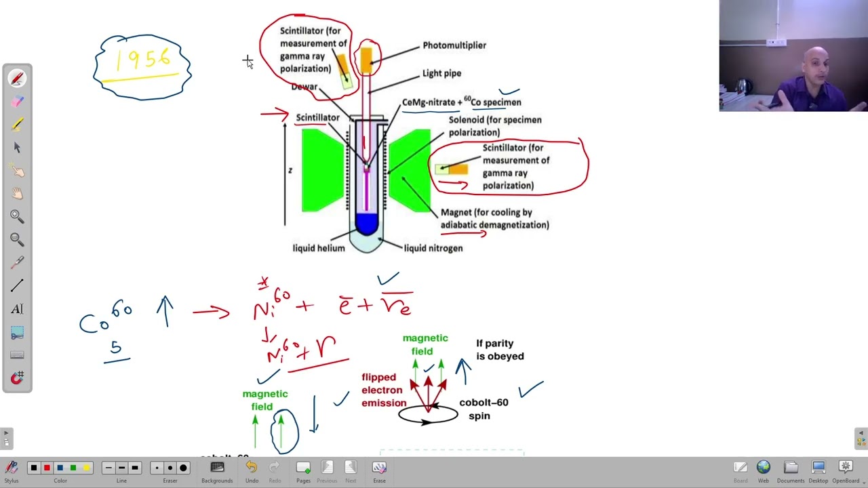
Task: Undo the last stroke
Action: click(x=252, y=471)
